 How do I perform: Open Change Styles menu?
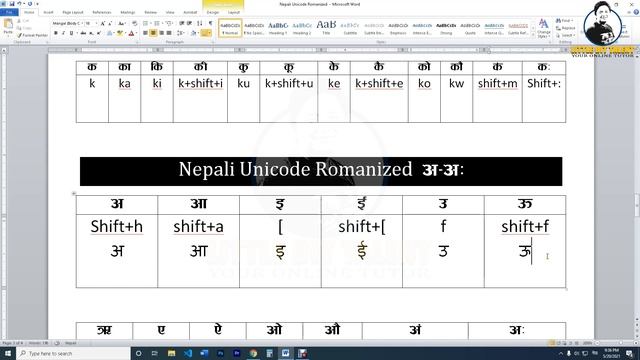[544, 28]
